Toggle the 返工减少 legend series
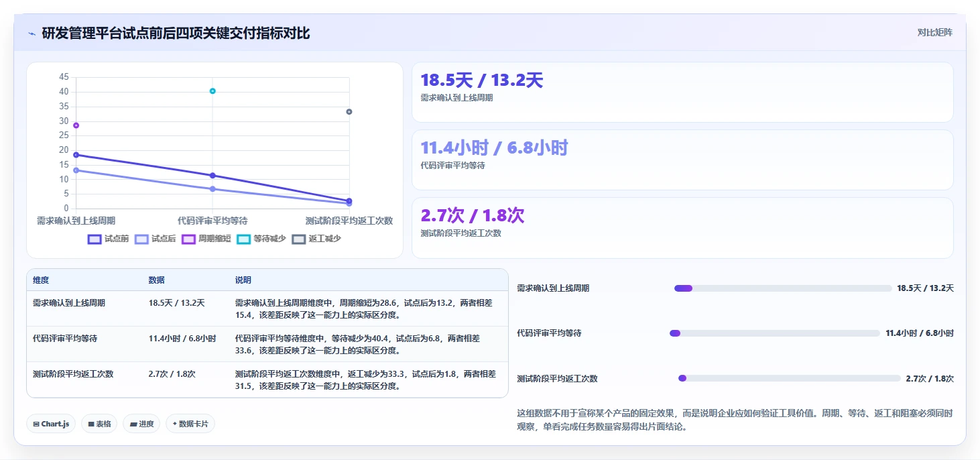This screenshot has width=980, height=460. (316, 239)
